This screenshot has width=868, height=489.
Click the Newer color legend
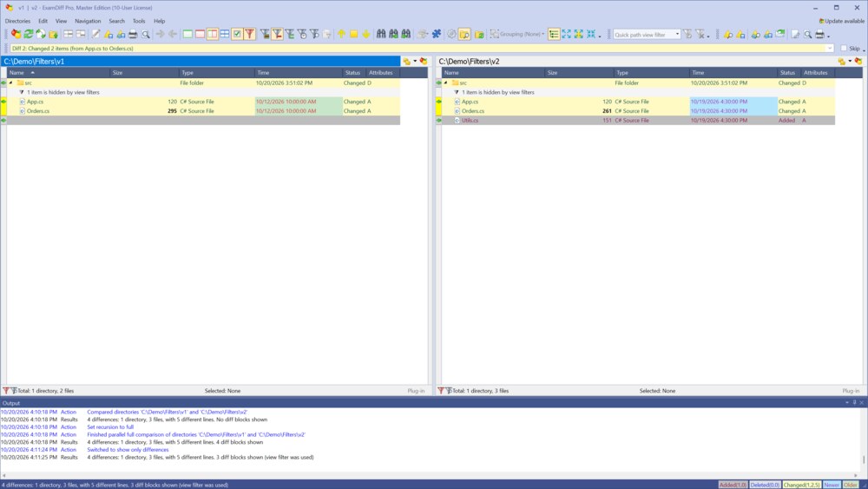[x=832, y=485]
